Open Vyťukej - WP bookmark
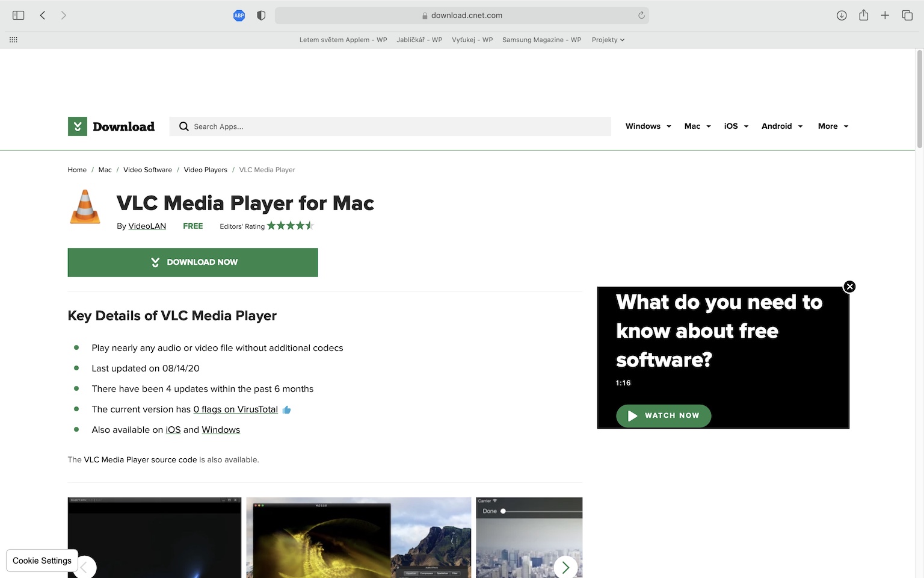Image resolution: width=924 pixels, height=578 pixels. (x=472, y=40)
